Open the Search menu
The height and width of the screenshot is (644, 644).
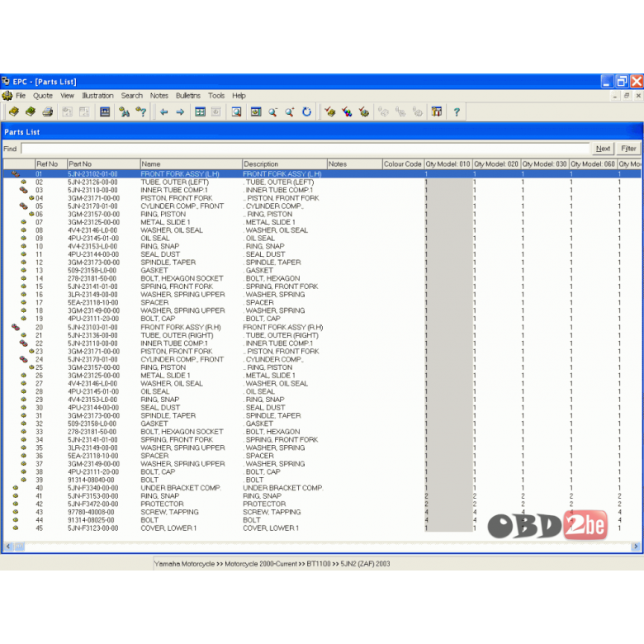click(131, 96)
